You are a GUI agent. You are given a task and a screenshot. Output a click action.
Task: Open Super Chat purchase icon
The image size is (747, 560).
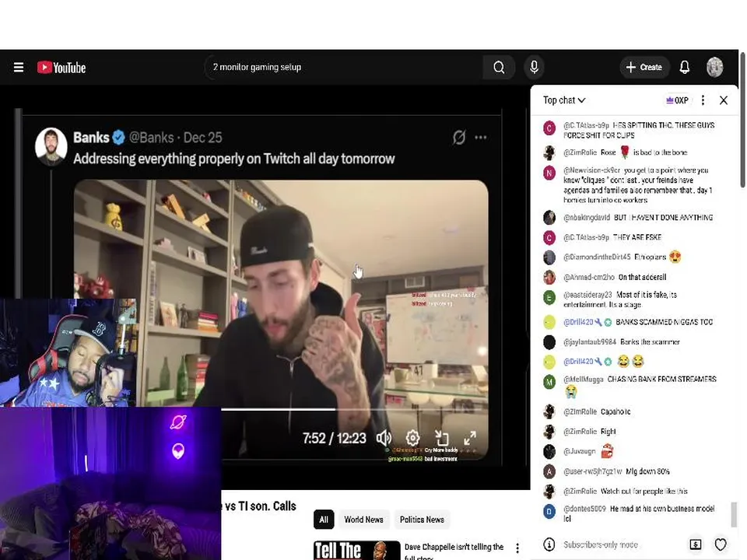tap(696, 544)
